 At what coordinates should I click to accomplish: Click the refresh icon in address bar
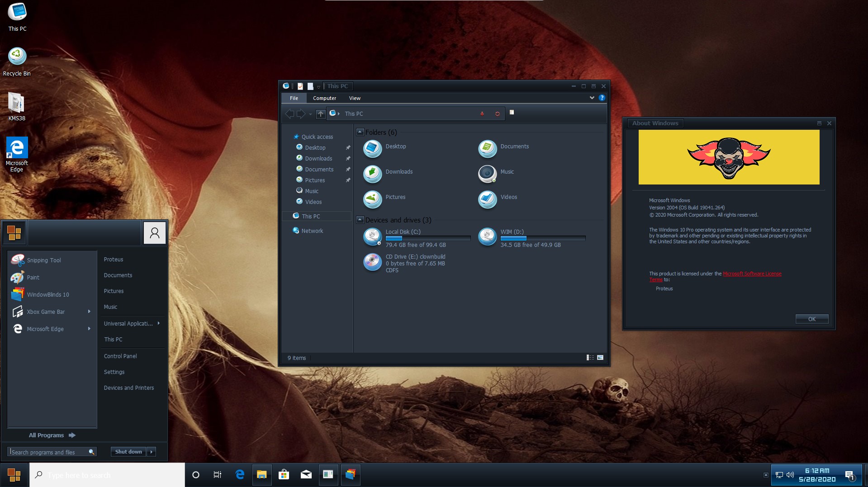(x=498, y=114)
